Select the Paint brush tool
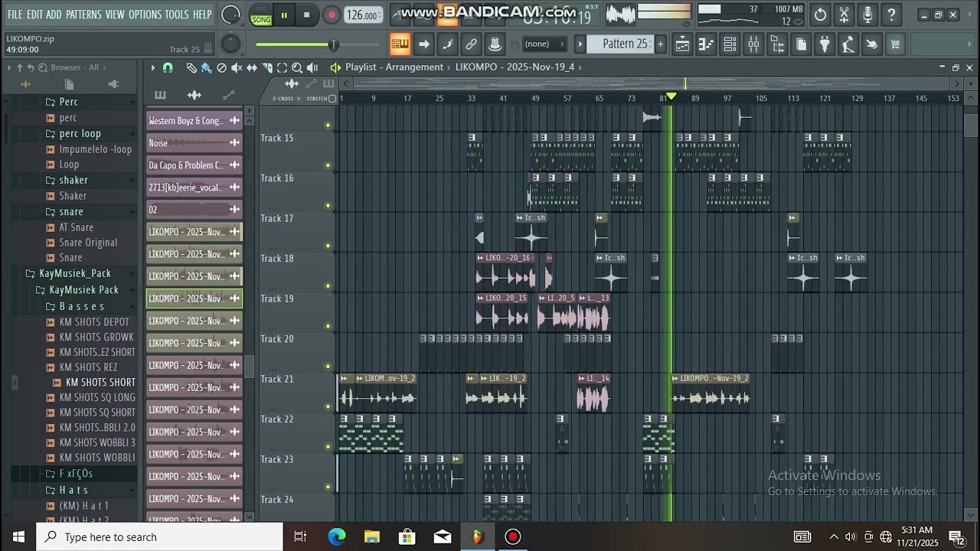 pyautogui.click(x=206, y=67)
